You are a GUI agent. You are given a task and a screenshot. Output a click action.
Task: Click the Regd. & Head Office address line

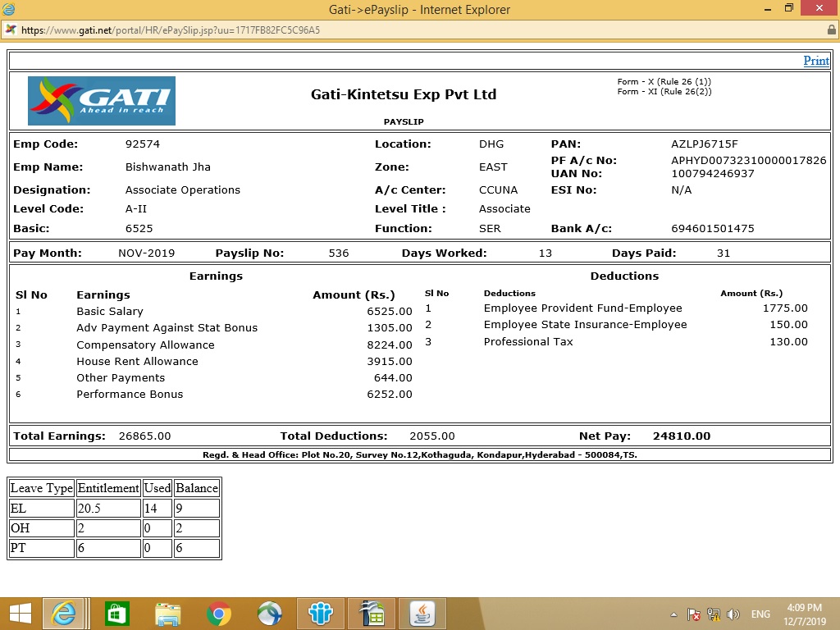(x=419, y=454)
